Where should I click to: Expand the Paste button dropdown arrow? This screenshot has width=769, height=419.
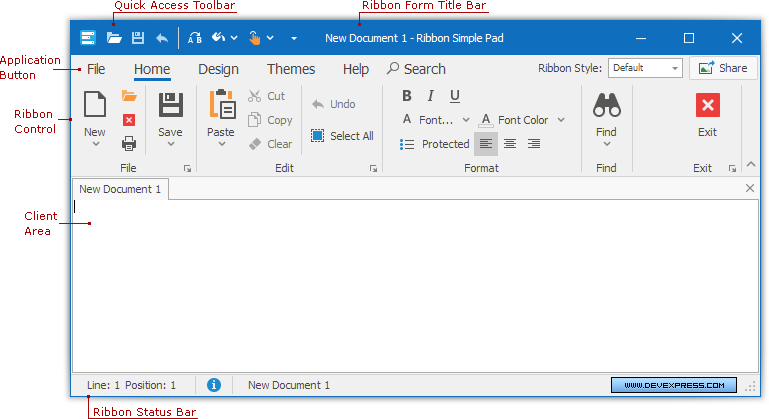tap(222, 144)
